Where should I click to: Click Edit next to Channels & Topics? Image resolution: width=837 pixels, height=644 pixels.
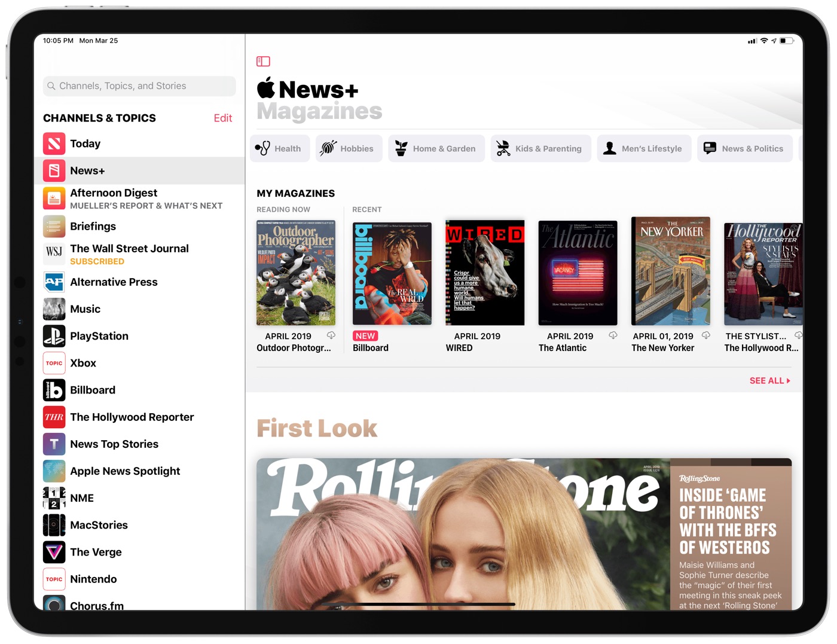click(x=223, y=118)
